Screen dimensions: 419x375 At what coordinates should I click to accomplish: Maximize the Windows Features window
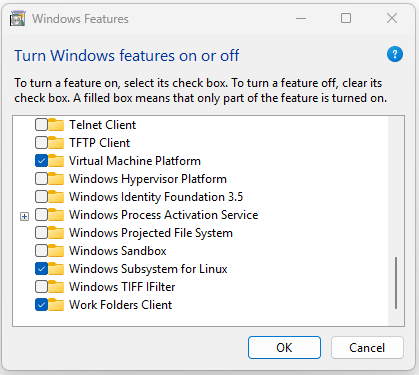346,18
